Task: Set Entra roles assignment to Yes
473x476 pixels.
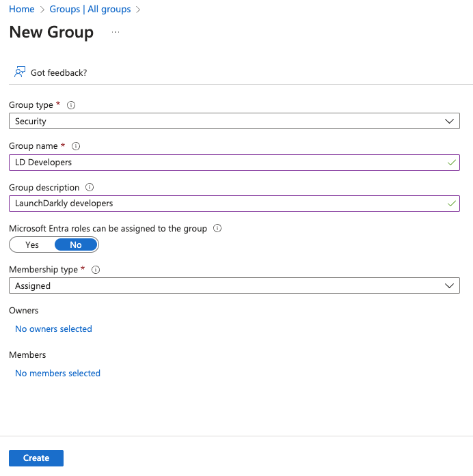Action: click(x=32, y=244)
